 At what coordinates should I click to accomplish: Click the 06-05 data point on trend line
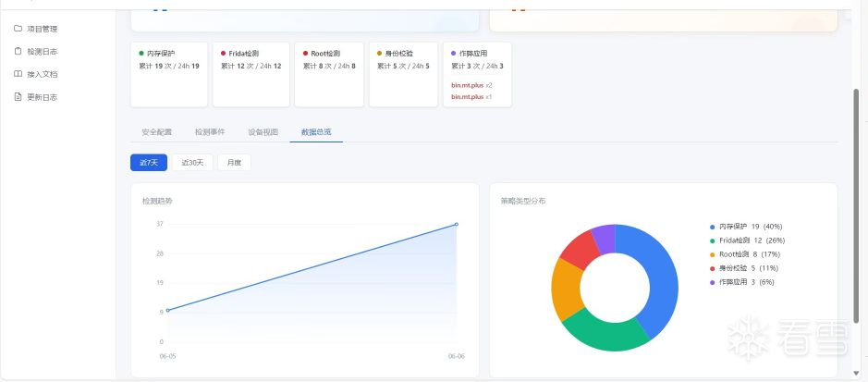tap(167, 310)
